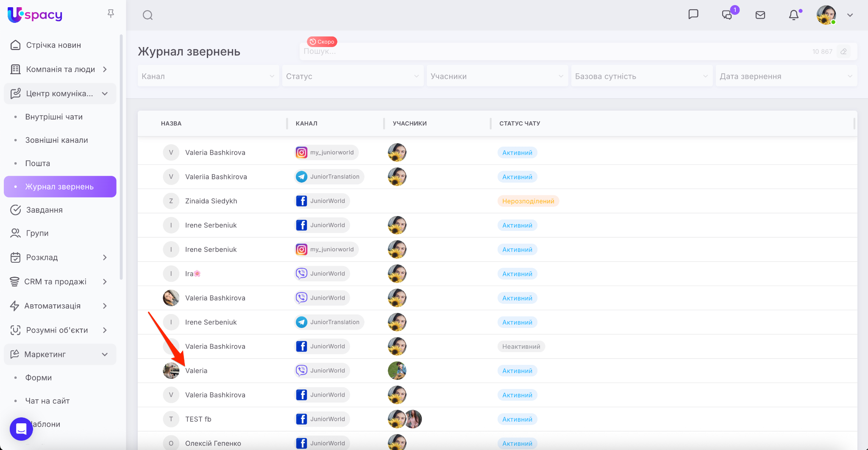Image resolution: width=868 pixels, height=450 pixels.
Task: Open the support chat widget button
Action: (21, 429)
